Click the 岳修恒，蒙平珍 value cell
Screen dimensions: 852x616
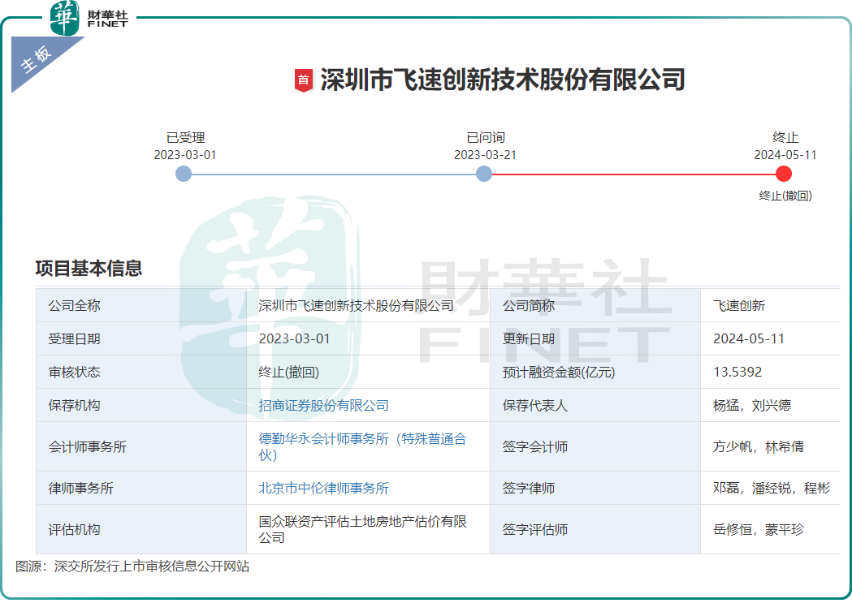pos(771,529)
